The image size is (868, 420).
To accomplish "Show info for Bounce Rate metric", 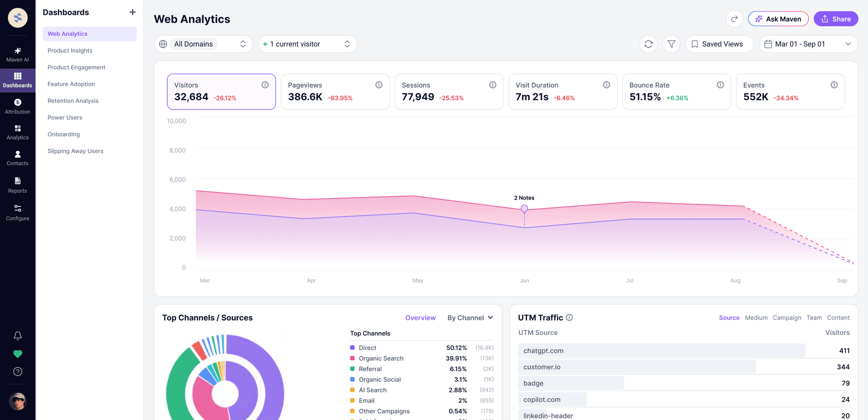I will [x=720, y=85].
